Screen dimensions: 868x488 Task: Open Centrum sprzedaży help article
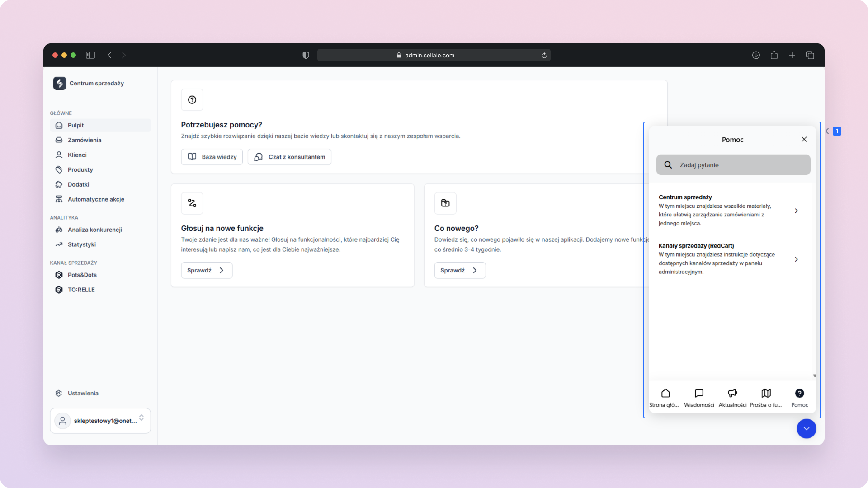(729, 210)
